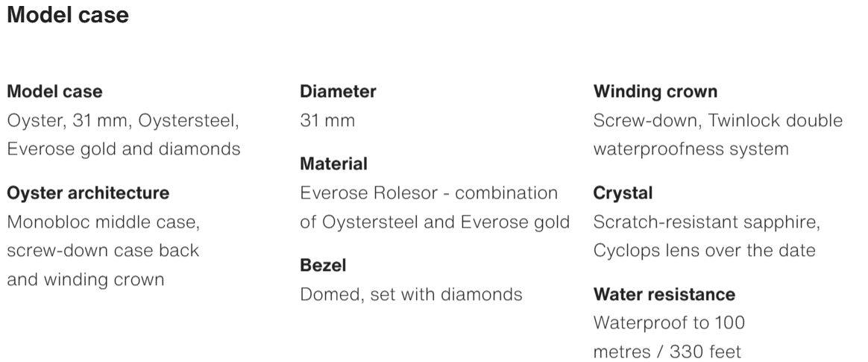868x362 pixels.
Task: Click the bold "Material" label
Action: point(333,163)
